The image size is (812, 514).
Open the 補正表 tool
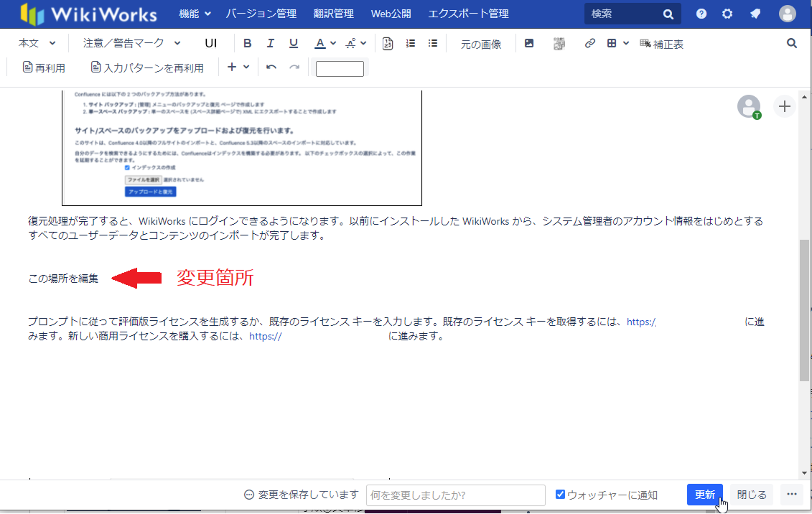pyautogui.click(x=661, y=44)
